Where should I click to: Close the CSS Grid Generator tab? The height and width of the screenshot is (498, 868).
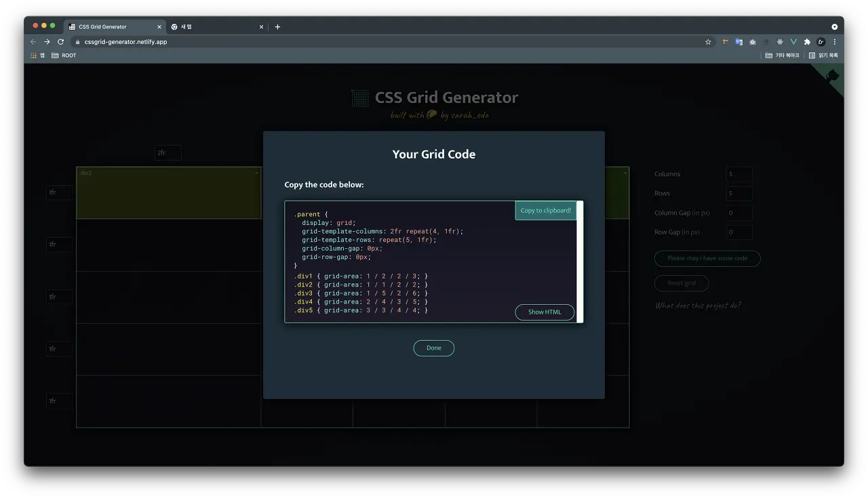click(x=159, y=27)
